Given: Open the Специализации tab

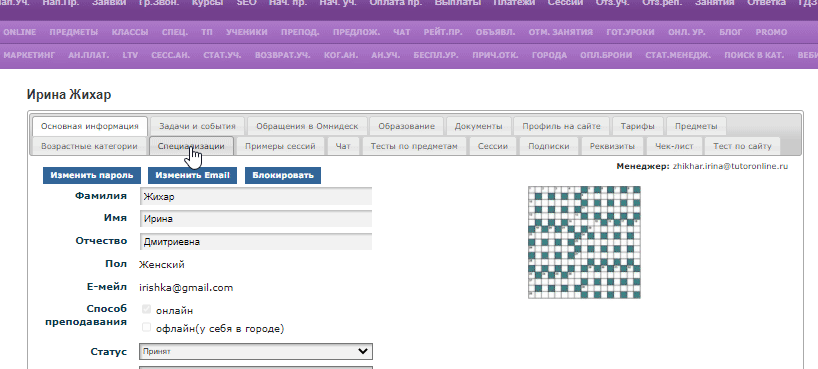Looking at the screenshot, I should 191,146.
